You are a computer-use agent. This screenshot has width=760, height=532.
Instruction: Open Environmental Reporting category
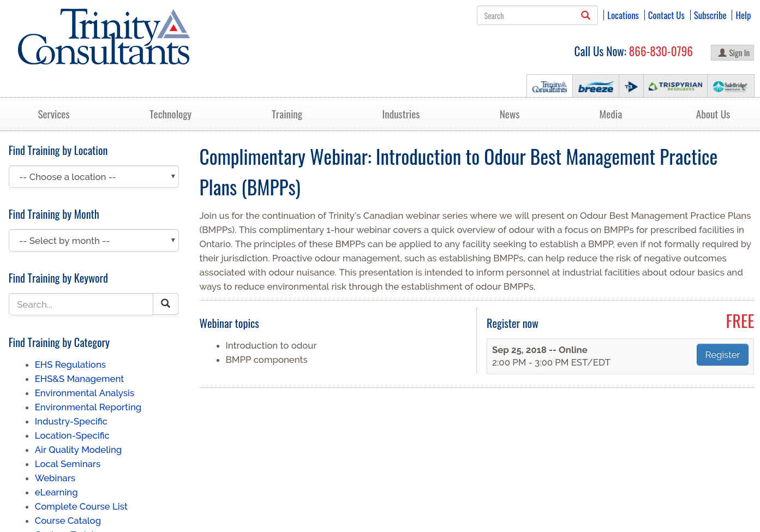88,407
